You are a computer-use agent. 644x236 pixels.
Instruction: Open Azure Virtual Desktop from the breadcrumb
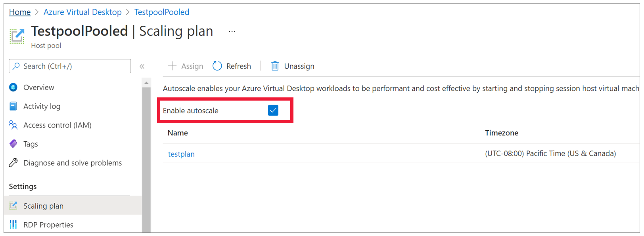82,12
